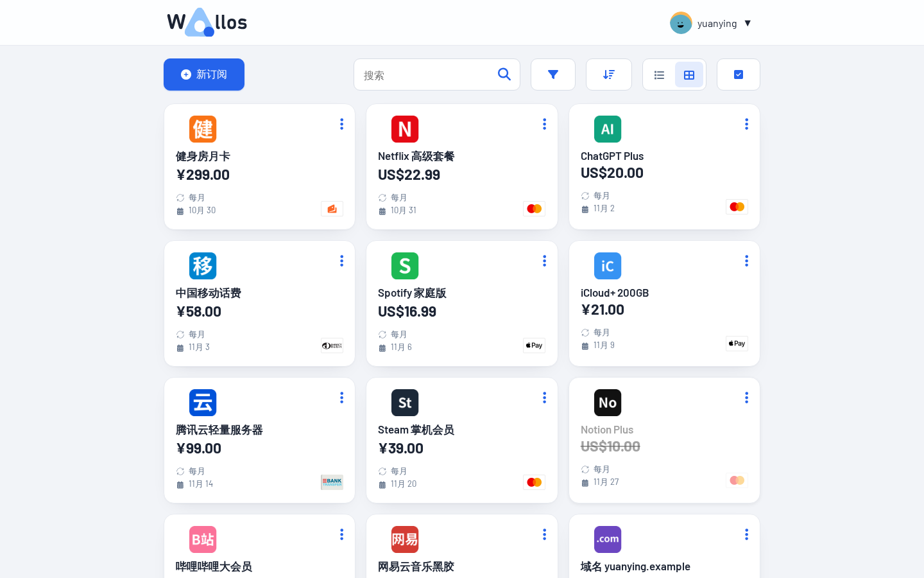Click the 域名 .com purple logo
The width and height of the screenshot is (924, 578).
[608, 539]
